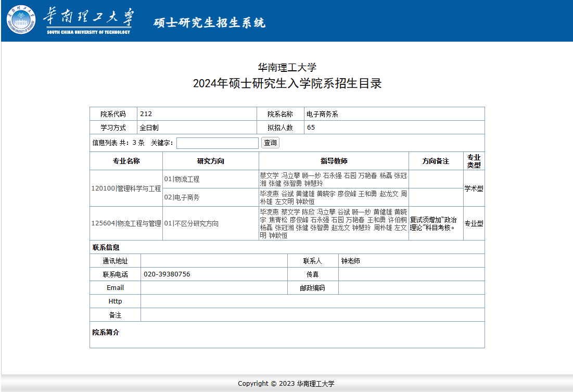573x392 pixels.
Task: Click the 学术型 type cell
Action: (x=474, y=188)
